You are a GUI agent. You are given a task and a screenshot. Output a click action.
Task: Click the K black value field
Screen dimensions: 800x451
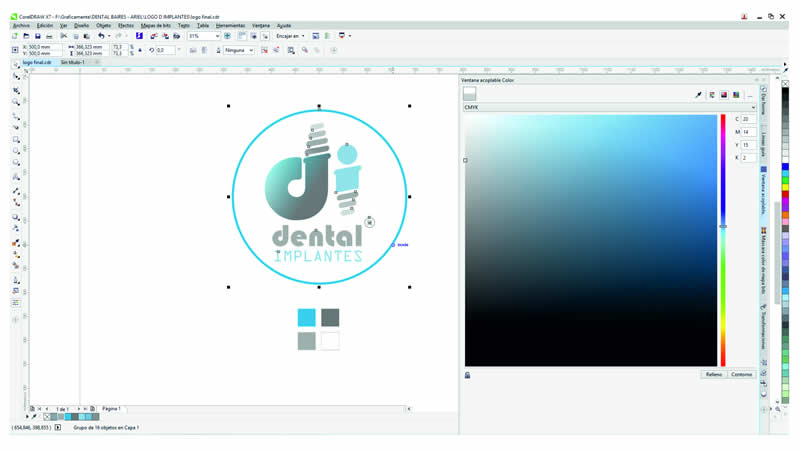tap(748, 158)
